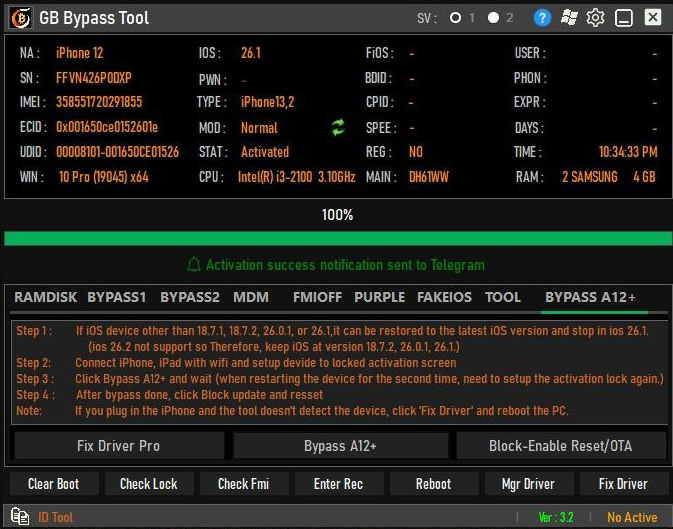The image size is (673, 529).
Task: Start the Bypass A12+ button
Action: click(x=340, y=446)
